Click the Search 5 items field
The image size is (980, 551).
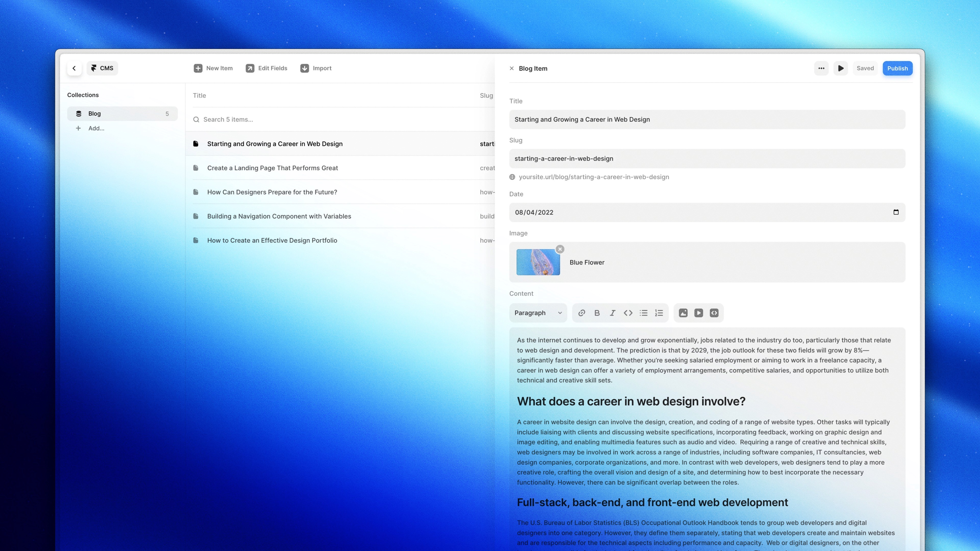coord(340,119)
